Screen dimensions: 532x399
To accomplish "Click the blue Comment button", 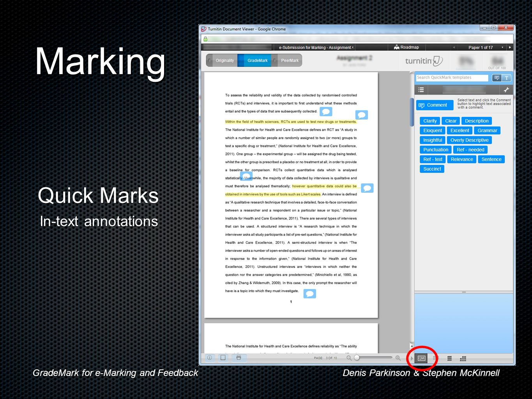I will tap(435, 105).
